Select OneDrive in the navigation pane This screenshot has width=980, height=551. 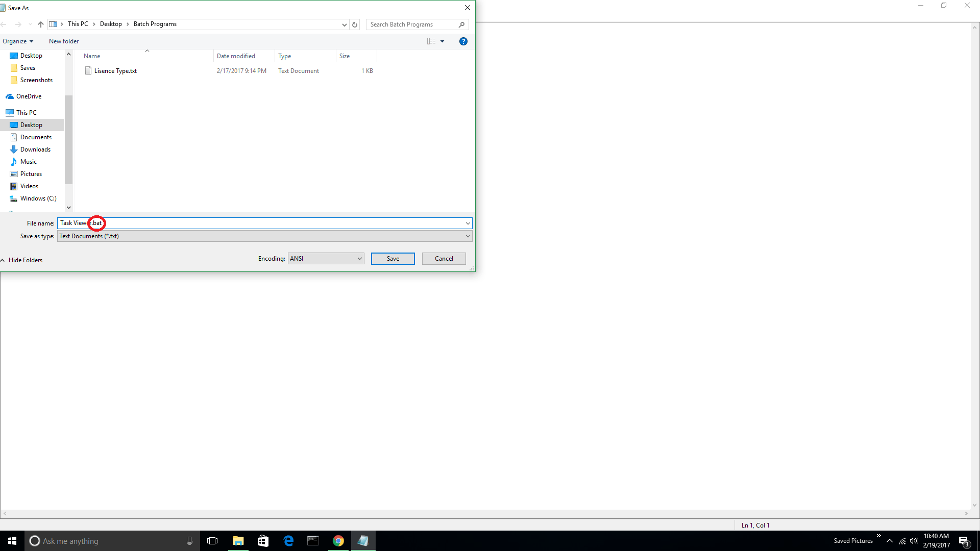pos(29,96)
